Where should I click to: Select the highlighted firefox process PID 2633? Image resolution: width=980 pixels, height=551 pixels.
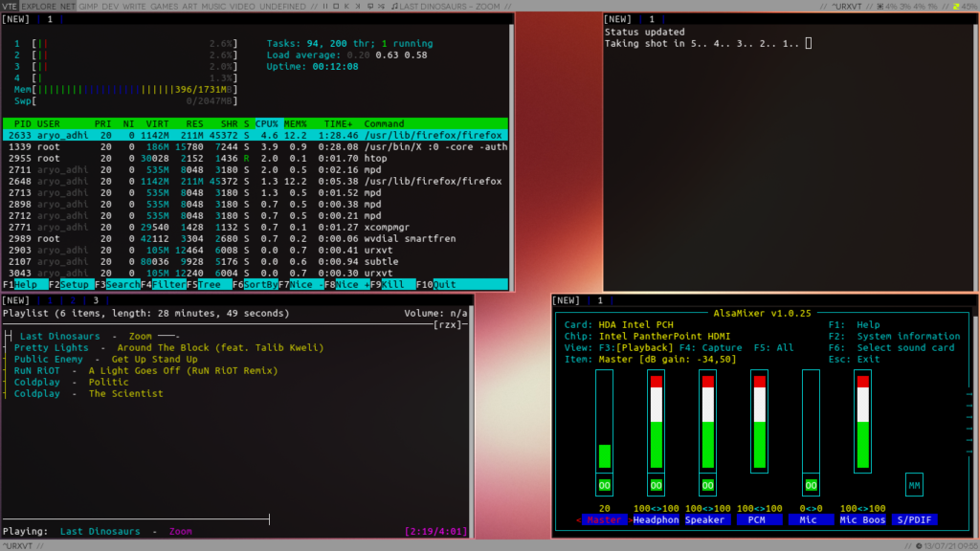coord(255,135)
